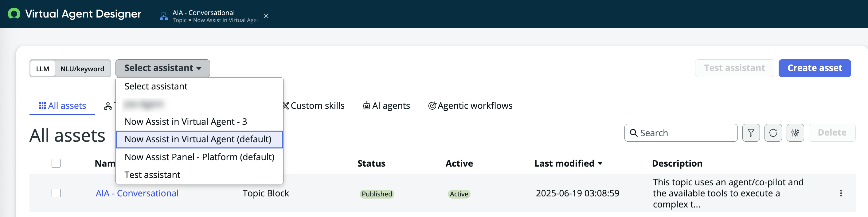Image resolution: width=868 pixels, height=217 pixels.
Task: Click the Topic Block type cell
Action: point(265,193)
